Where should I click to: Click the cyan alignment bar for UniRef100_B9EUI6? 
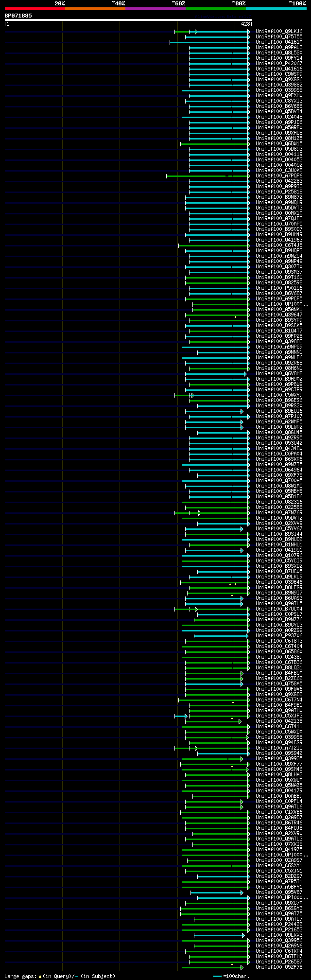coord(214,411)
